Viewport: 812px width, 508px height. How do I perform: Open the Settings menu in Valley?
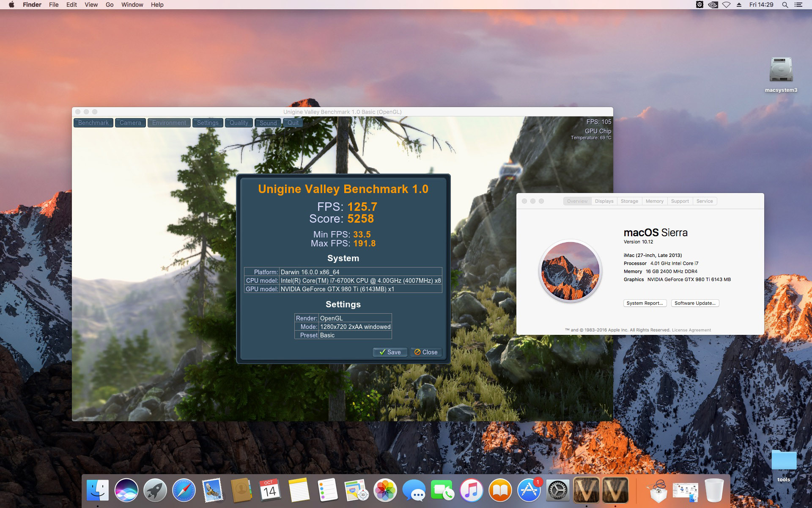[x=208, y=123]
